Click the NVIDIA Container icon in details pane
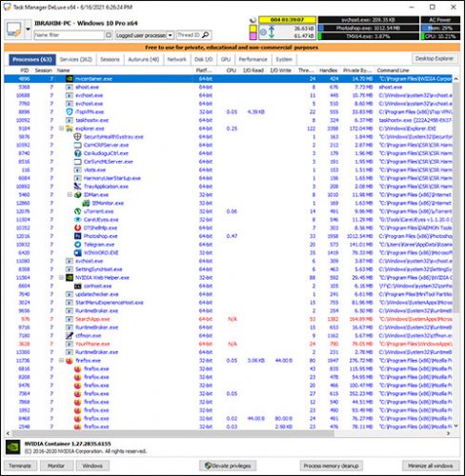Screen dimensions: 465x476 13,447
